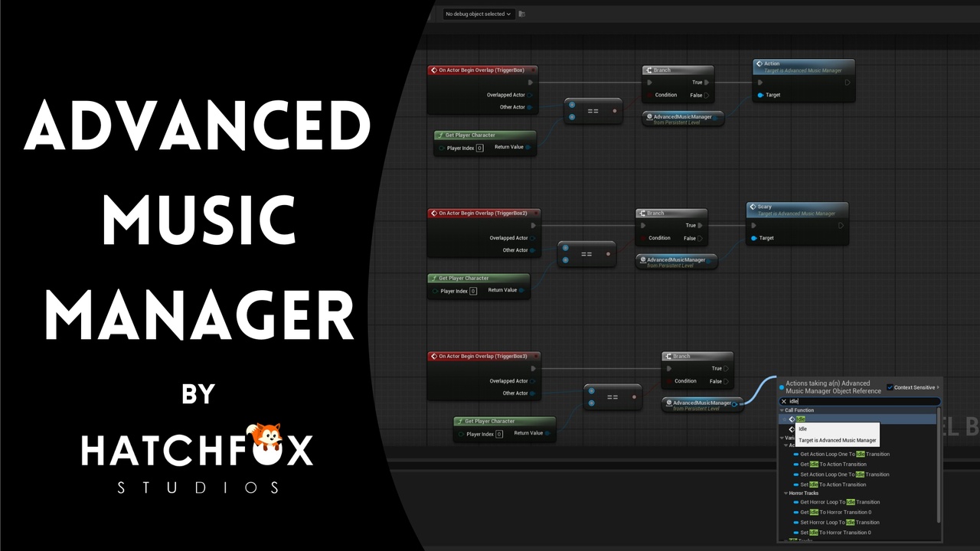Click bottom input pin of TriggerBox2 equality node
The width and height of the screenshot is (980, 551).
[x=565, y=260]
